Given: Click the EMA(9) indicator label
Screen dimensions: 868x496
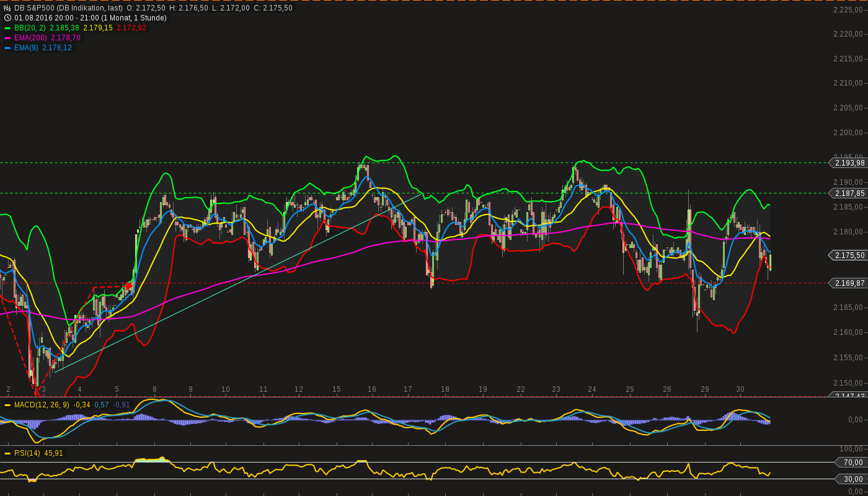Looking at the screenshot, I should (26, 48).
